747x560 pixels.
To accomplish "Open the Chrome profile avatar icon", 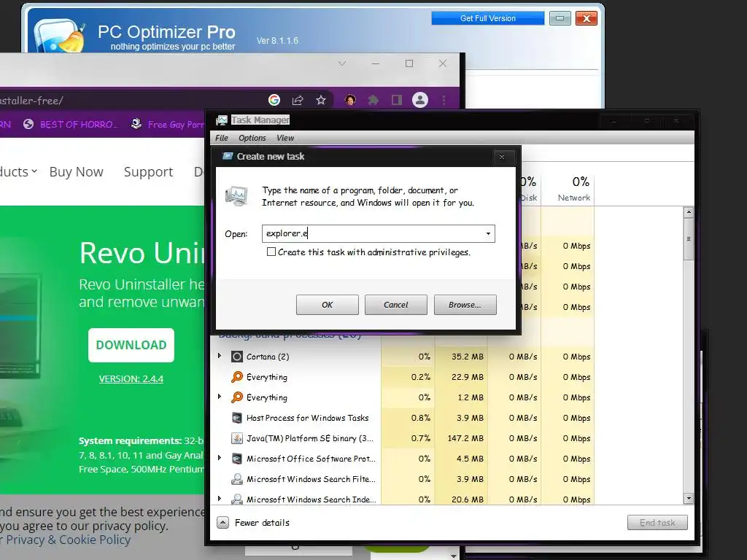I will (419, 100).
